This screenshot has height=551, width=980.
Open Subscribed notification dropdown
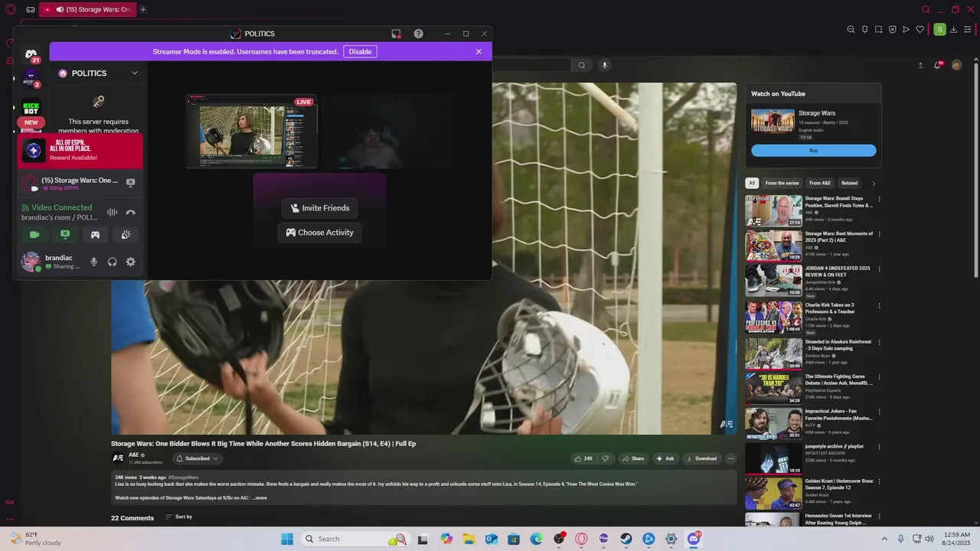[x=198, y=458]
